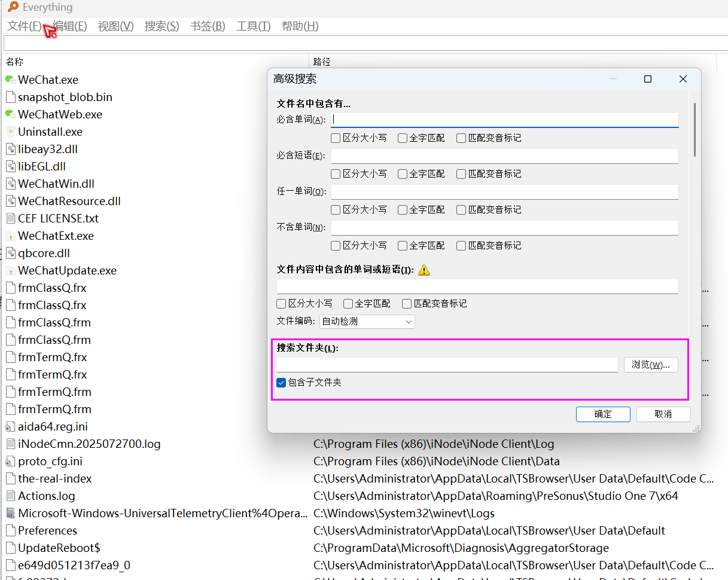Image resolution: width=728 pixels, height=580 pixels.
Task: Click the WeChatWin.dll file icon
Action: coord(10,184)
